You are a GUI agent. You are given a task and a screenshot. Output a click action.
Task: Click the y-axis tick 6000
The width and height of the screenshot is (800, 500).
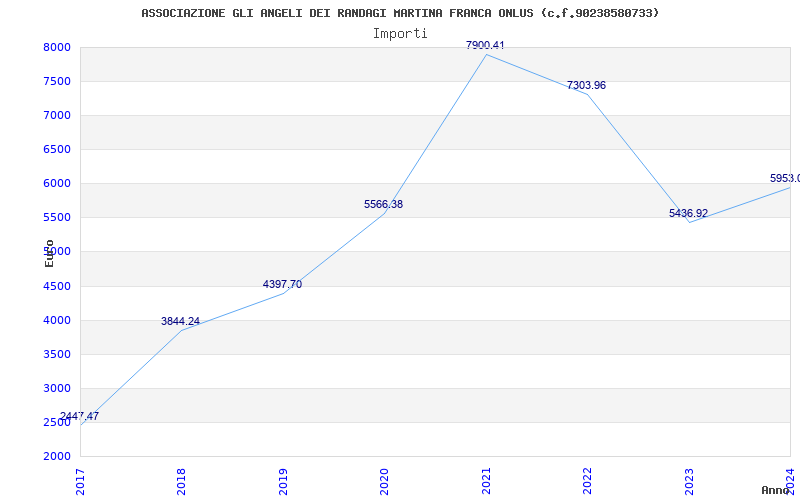click(56, 184)
